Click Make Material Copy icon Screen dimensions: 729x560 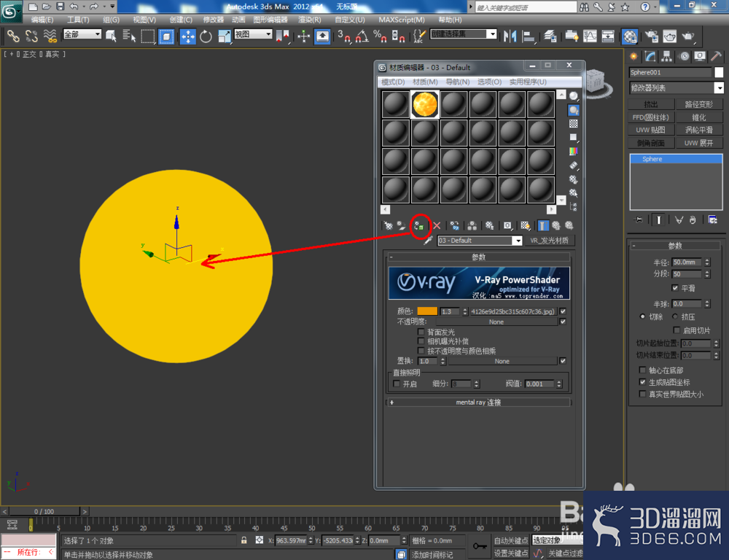click(455, 226)
